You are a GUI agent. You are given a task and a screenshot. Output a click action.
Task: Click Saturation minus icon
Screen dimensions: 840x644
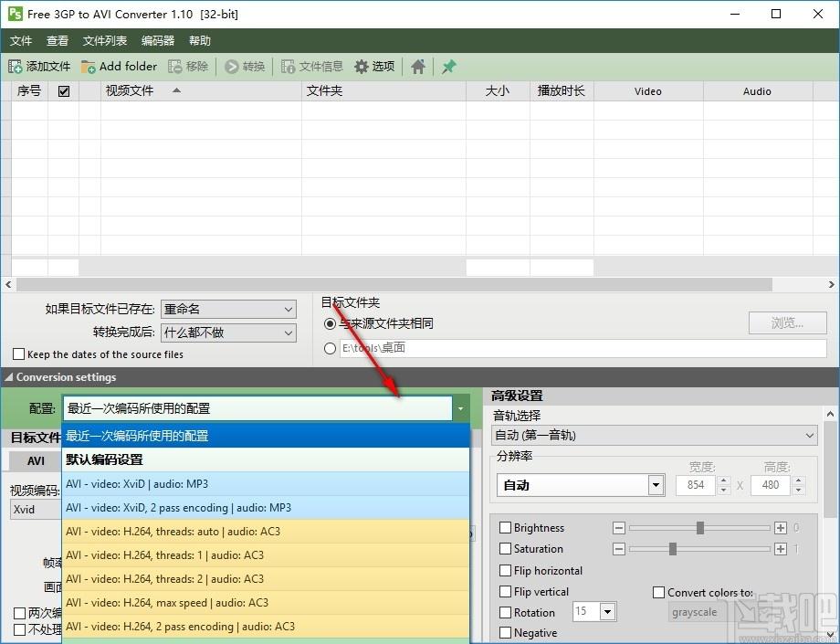619,549
